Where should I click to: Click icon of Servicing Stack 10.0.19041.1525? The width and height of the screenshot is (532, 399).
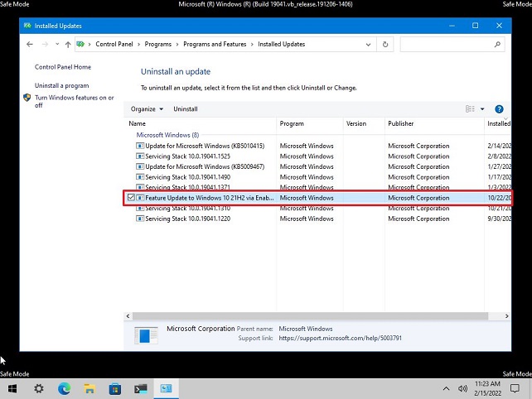tap(140, 156)
